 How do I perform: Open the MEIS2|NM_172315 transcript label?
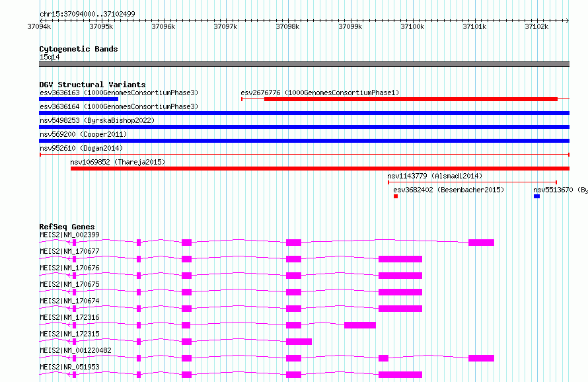[x=70, y=334]
